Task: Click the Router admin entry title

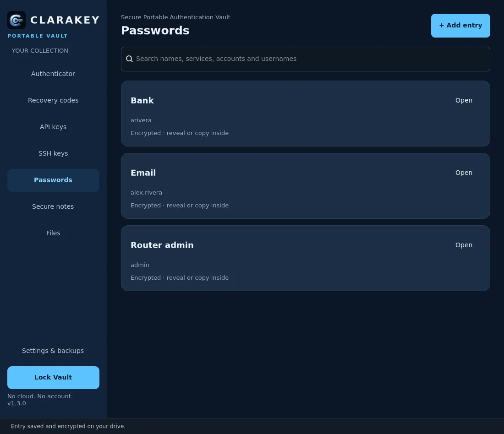Action: tap(162, 245)
